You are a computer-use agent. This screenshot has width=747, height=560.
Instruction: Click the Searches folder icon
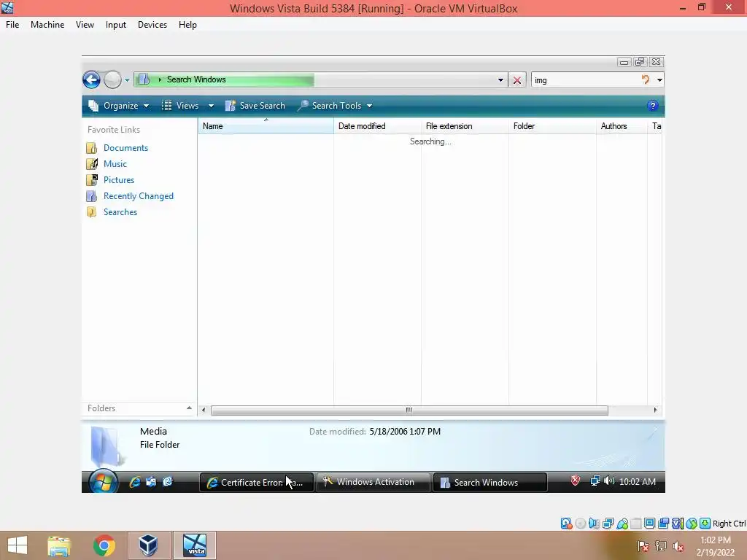coord(91,212)
